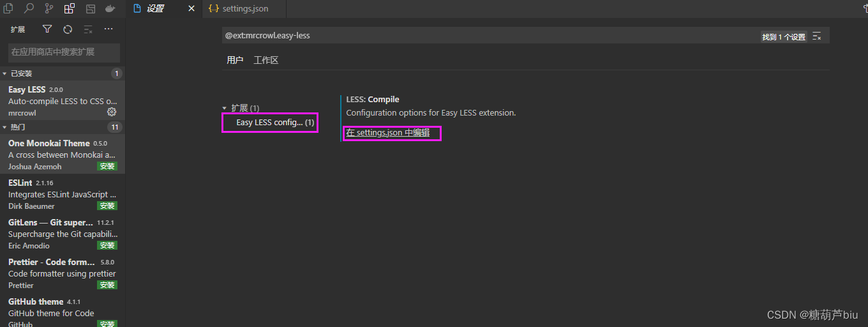This screenshot has height=327, width=868.
Task: Open the Extensions view squares icon
Action: click(70, 8)
